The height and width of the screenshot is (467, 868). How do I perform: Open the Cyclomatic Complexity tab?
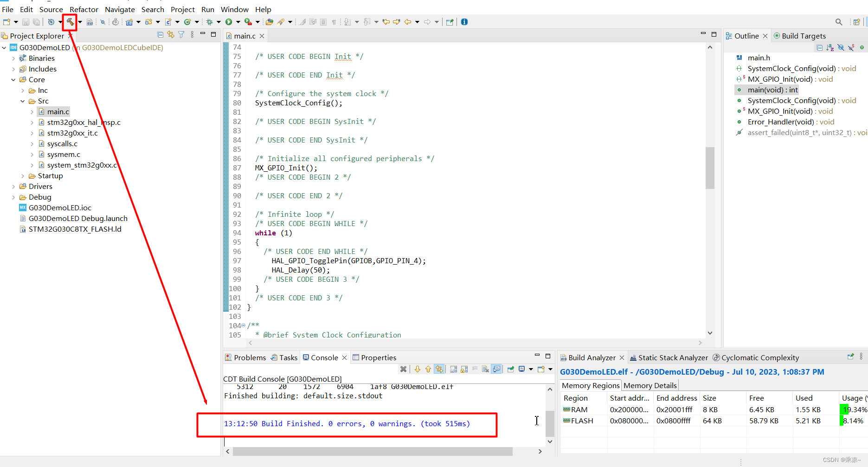pos(756,357)
